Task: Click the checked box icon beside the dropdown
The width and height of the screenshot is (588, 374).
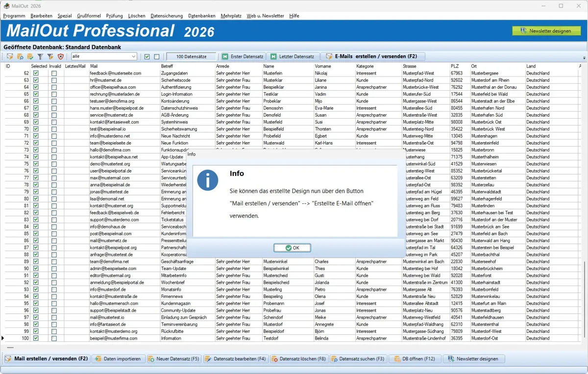Action: [147, 57]
